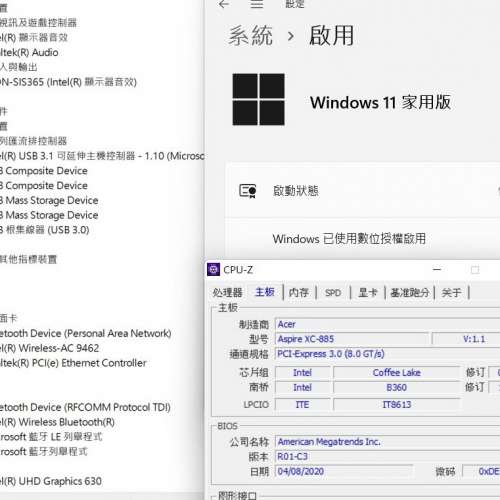This screenshot has width=500, height=500.
Task: Click the American Megatrends Inc. BIOS field
Action: coord(388,442)
